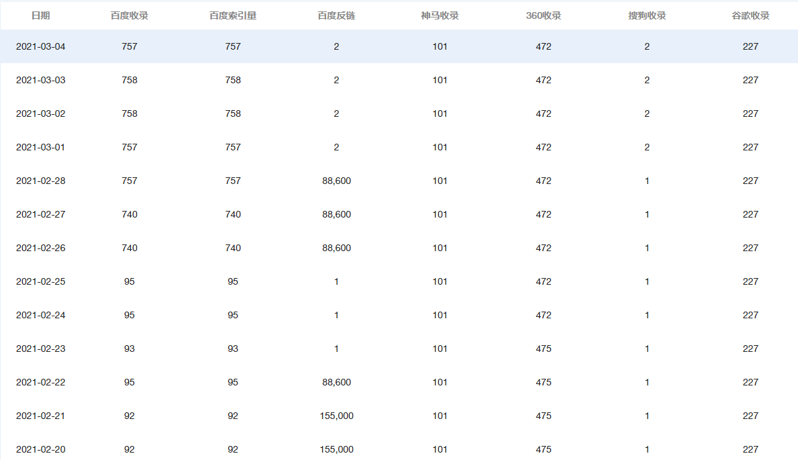
Task: Select the 2021-03-03 date cell
Action: click(x=40, y=80)
